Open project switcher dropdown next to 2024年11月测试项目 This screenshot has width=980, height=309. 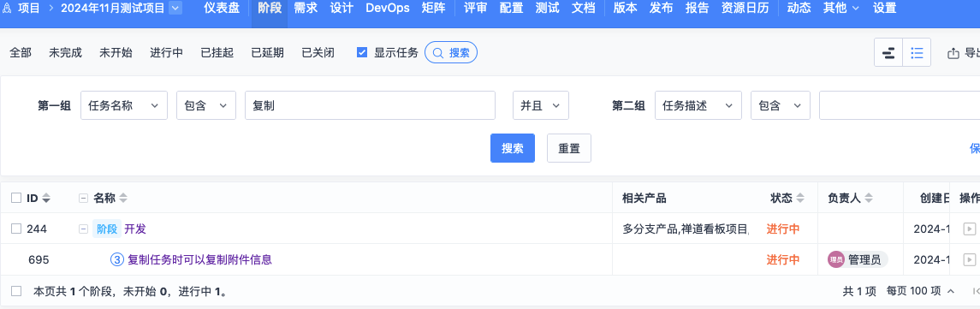[x=175, y=9]
